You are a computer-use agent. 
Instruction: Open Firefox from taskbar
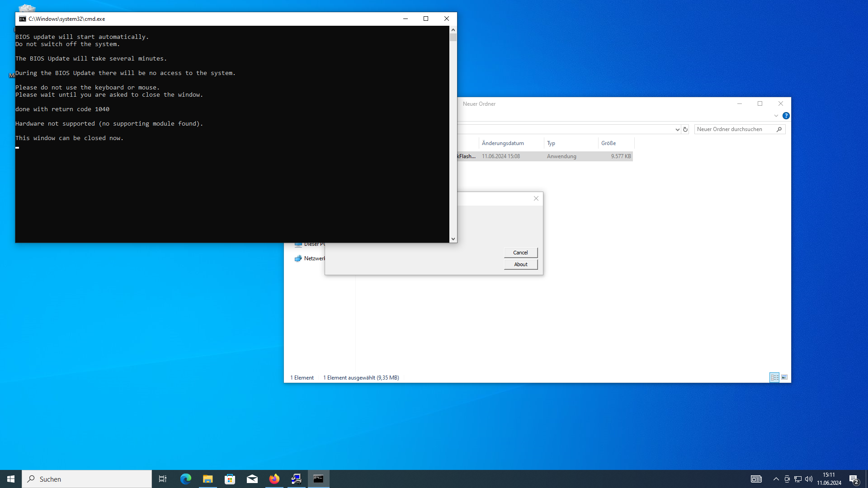pyautogui.click(x=274, y=479)
